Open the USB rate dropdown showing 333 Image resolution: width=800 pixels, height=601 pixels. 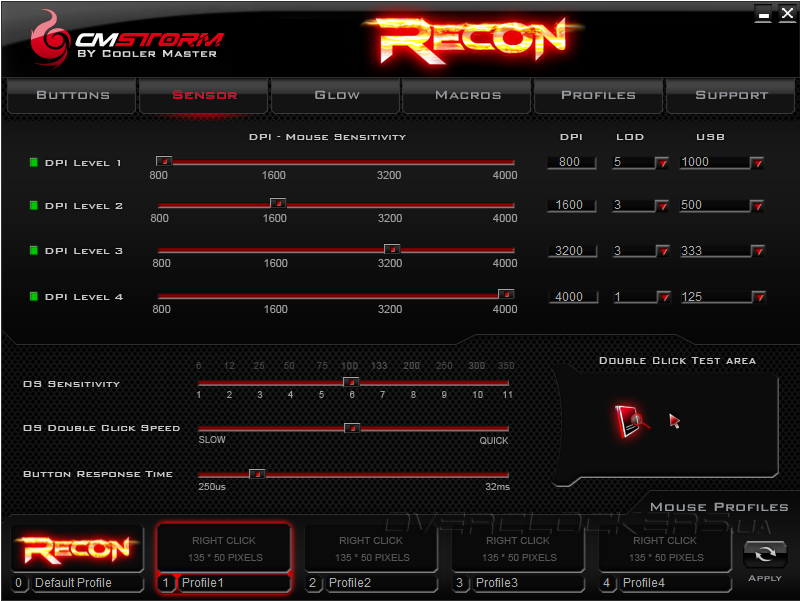[x=759, y=252]
